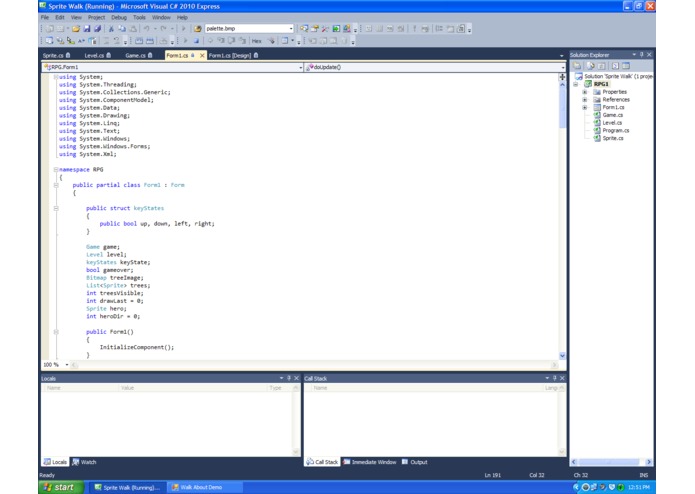Switch to the Immediate Window tab

point(370,462)
